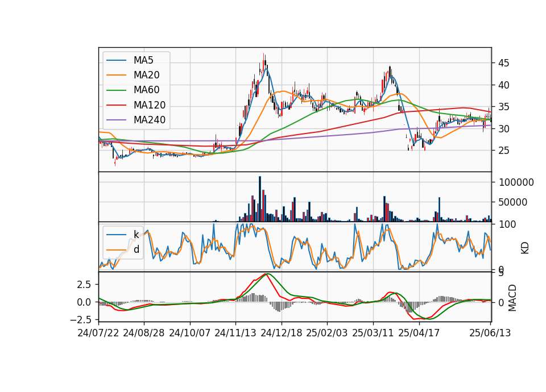
Task: Click the MA60 legend label
Action: [x=146, y=90]
